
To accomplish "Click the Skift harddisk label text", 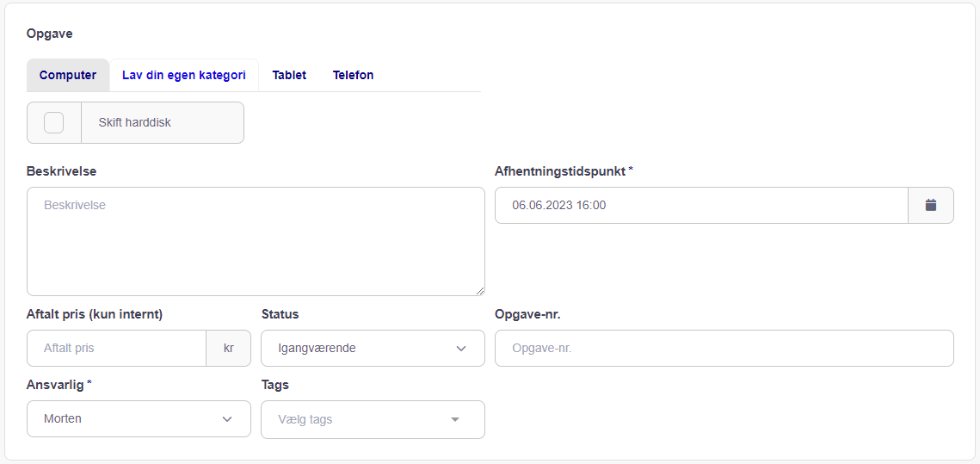I will point(134,122).
